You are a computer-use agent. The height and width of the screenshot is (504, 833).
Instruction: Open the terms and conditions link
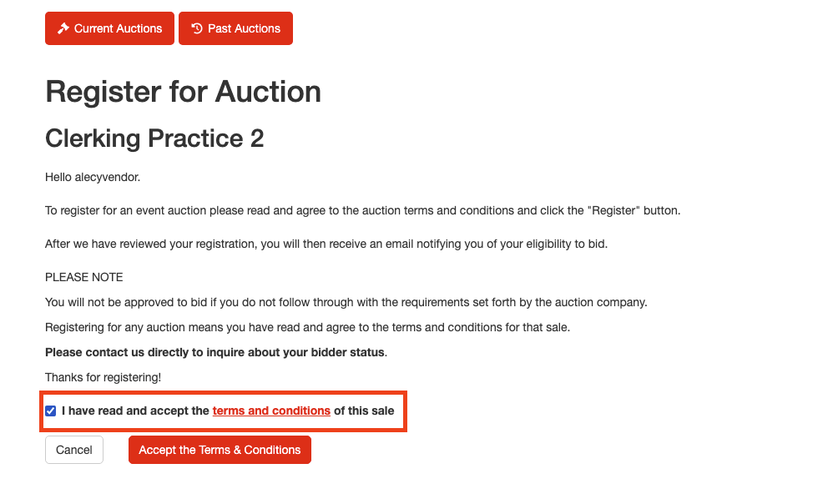[271, 411]
